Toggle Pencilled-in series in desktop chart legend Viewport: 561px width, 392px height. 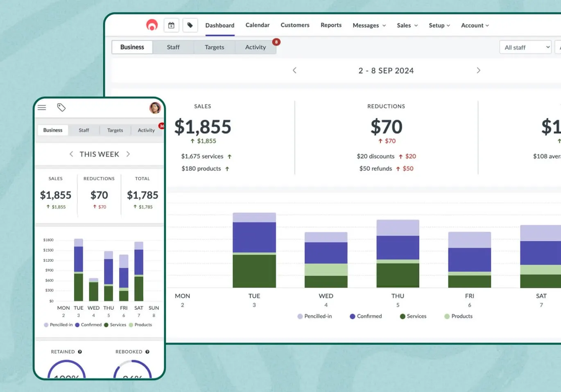[x=314, y=316]
